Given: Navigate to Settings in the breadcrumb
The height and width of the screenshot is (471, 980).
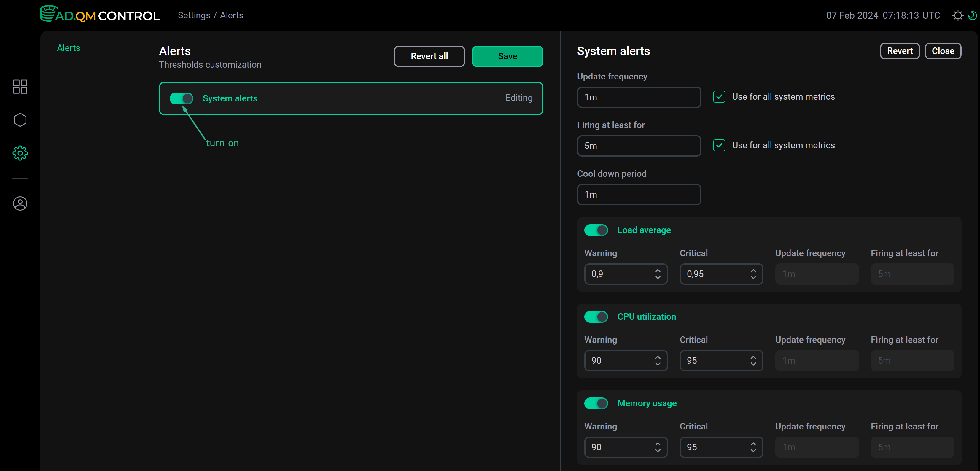Looking at the screenshot, I should coord(194,15).
